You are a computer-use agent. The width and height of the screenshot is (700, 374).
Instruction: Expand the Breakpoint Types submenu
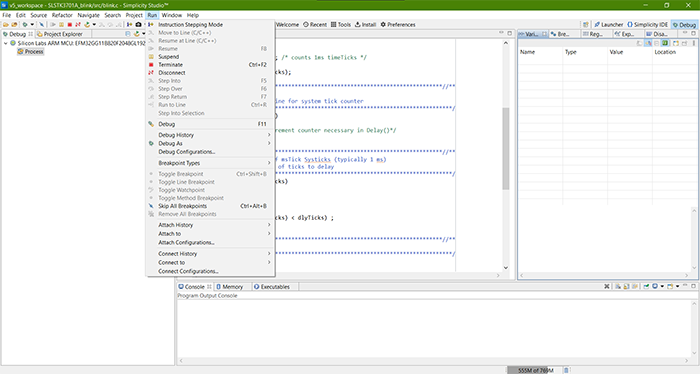click(x=210, y=163)
